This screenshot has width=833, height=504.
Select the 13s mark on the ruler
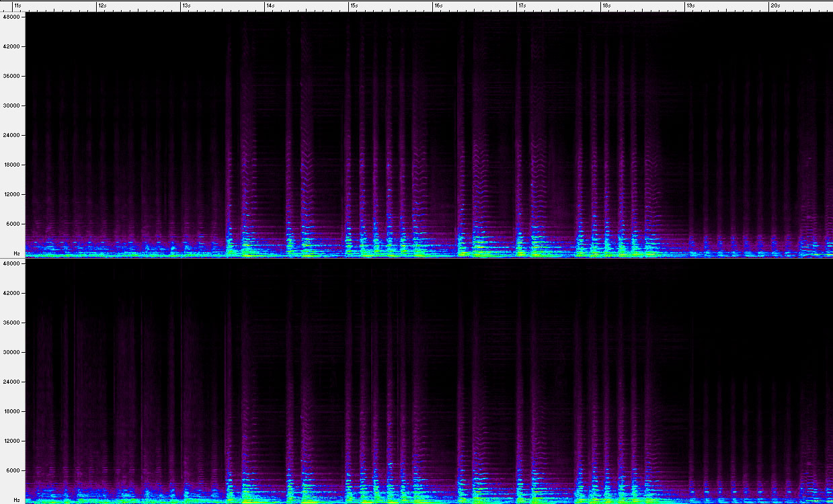click(186, 5)
